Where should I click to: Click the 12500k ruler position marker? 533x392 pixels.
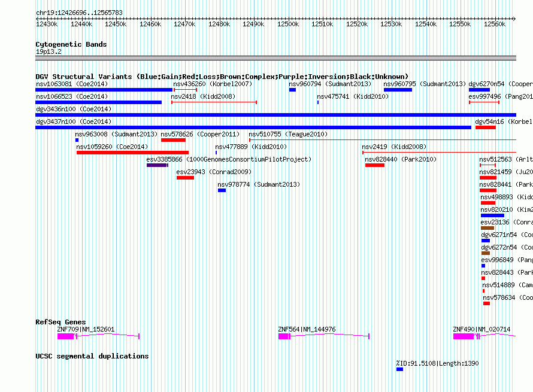(x=288, y=24)
